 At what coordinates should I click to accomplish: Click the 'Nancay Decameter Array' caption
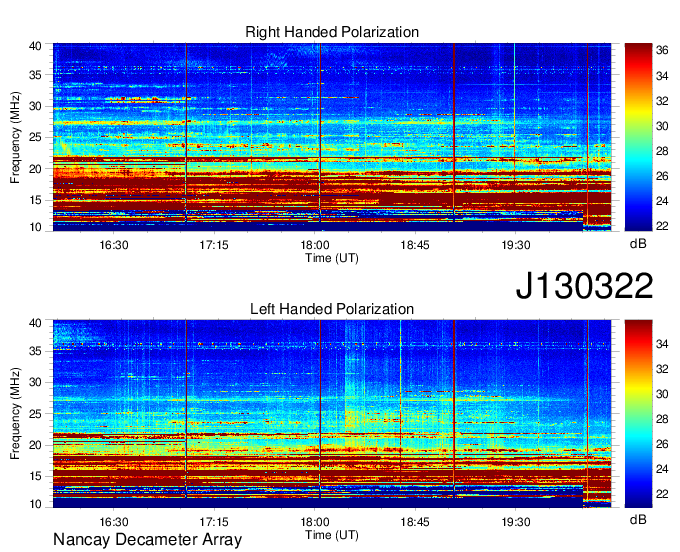147,540
